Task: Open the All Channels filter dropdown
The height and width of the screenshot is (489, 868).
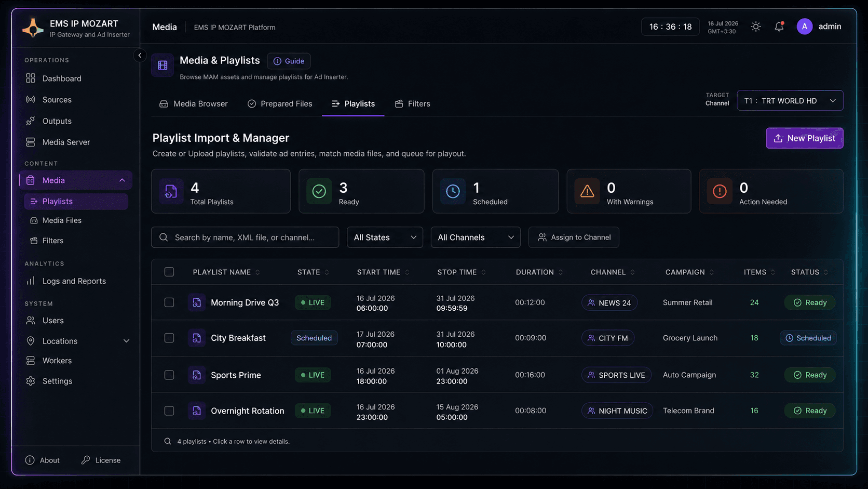Action: click(x=476, y=237)
